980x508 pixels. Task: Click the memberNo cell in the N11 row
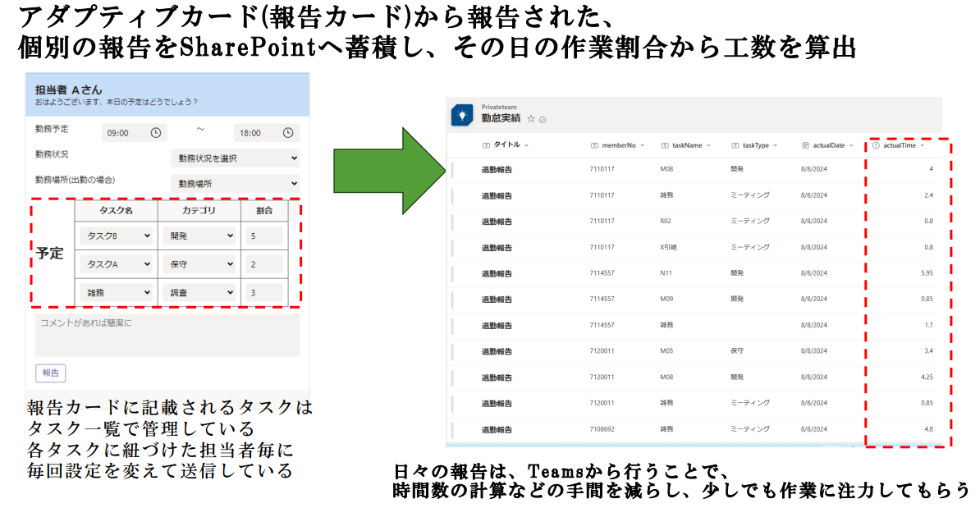[602, 273]
